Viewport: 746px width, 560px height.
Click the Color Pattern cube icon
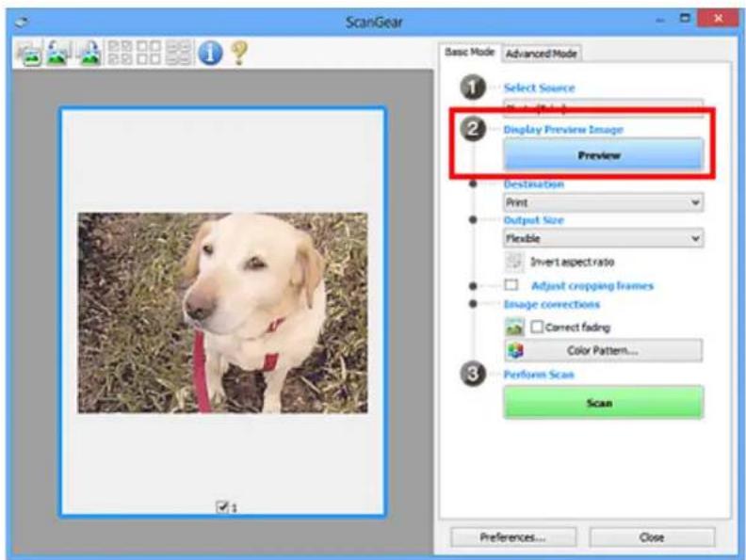pyautogui.click(x=516, y=350)
